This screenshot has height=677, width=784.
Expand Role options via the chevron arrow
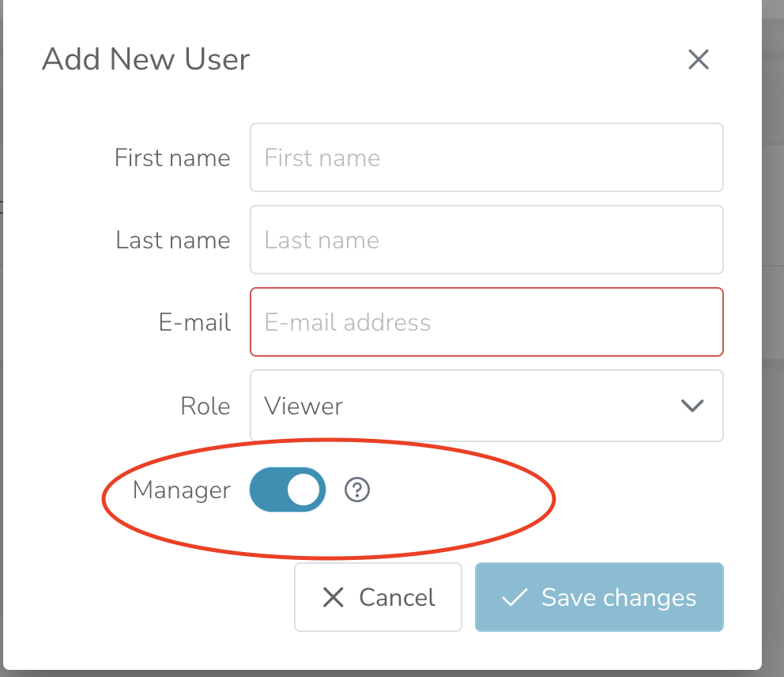692,406
